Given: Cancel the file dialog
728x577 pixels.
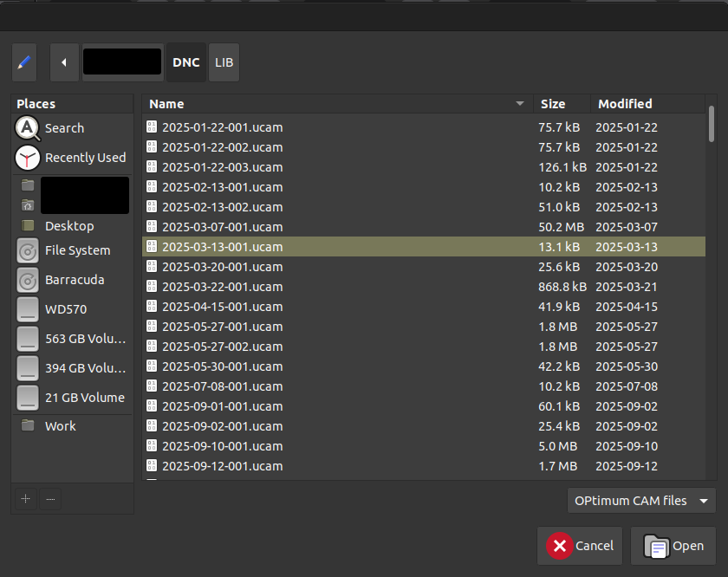Looking at the screenshot, I should coord(580,546).
